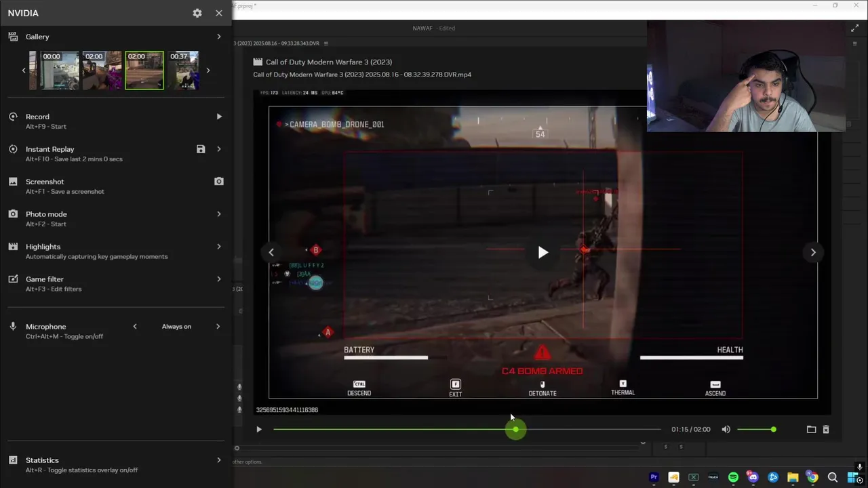Open Discord from the taskbar
The height and width of the screenshot is (488, 868).
point(753,477)
